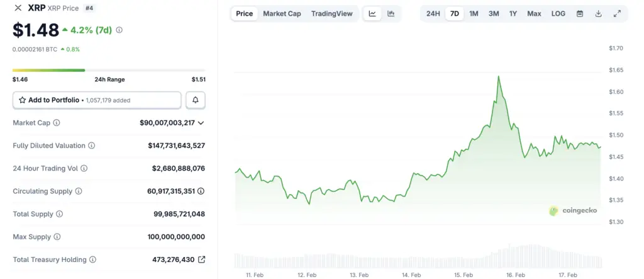The image size is (644, 279).
Task: Open the 7d price change info tooltip
Action: 119,30
